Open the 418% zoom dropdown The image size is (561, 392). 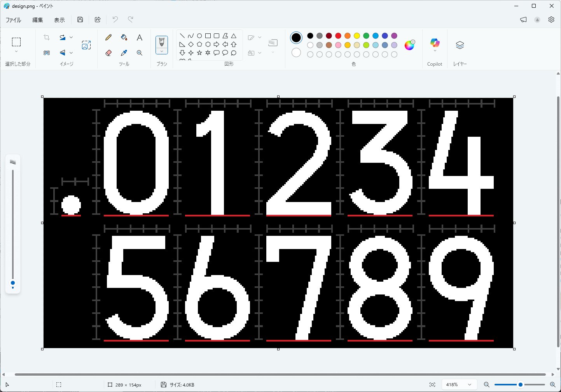click(459, 385)
